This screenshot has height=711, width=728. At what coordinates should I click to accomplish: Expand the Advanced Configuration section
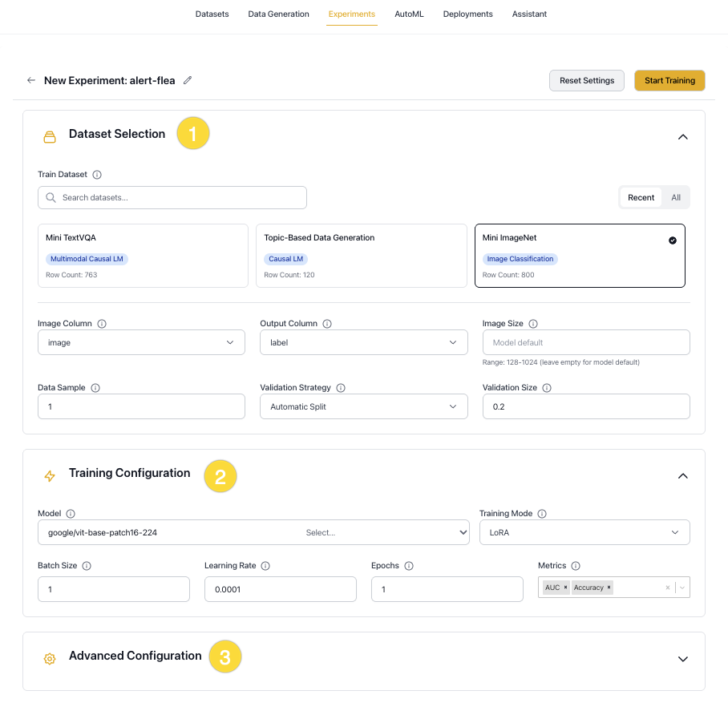pos(682,659)
